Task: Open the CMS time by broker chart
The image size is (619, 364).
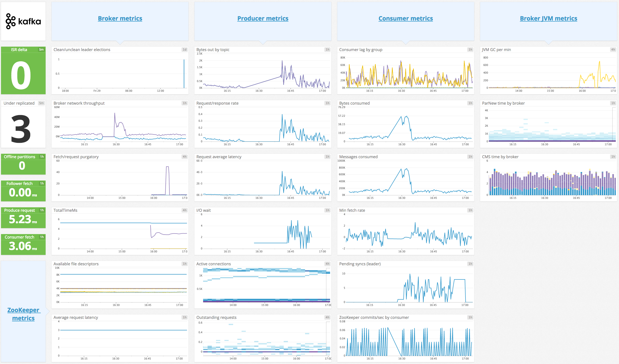Action: tap(548, 179)
